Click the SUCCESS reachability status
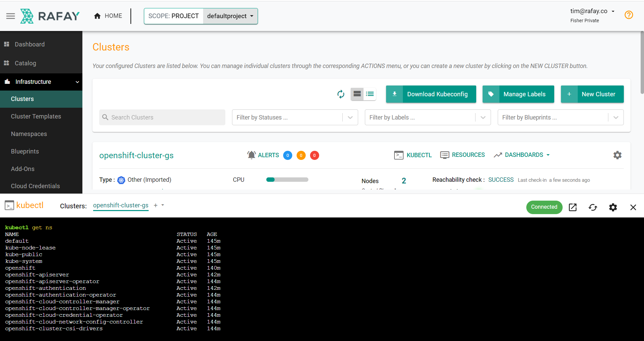This screenshot has height=341, width=644. [x=501, y=180]
